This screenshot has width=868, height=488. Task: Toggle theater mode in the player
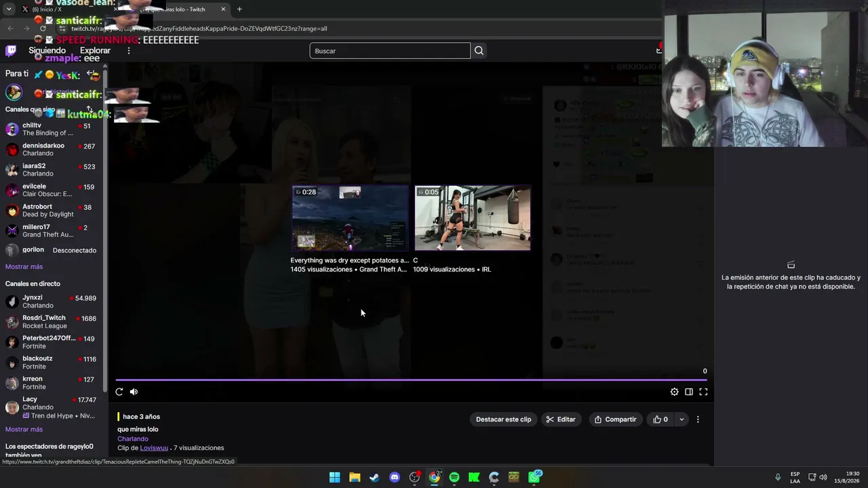click(x=689, y=392)
